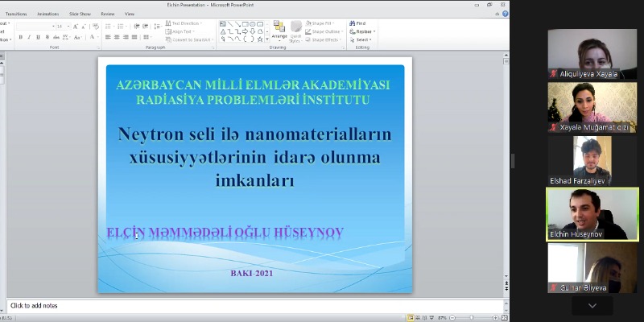644x322 pixels.
Task: Toggle Italic formatting button
Action: coord(28,38)
